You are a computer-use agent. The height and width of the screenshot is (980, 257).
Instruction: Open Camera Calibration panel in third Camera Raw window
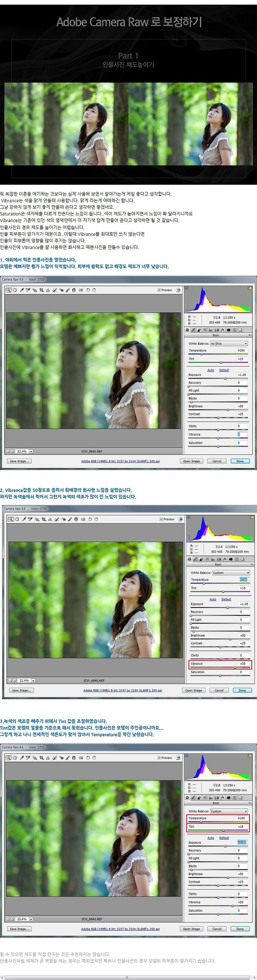(x=228, y=797)
